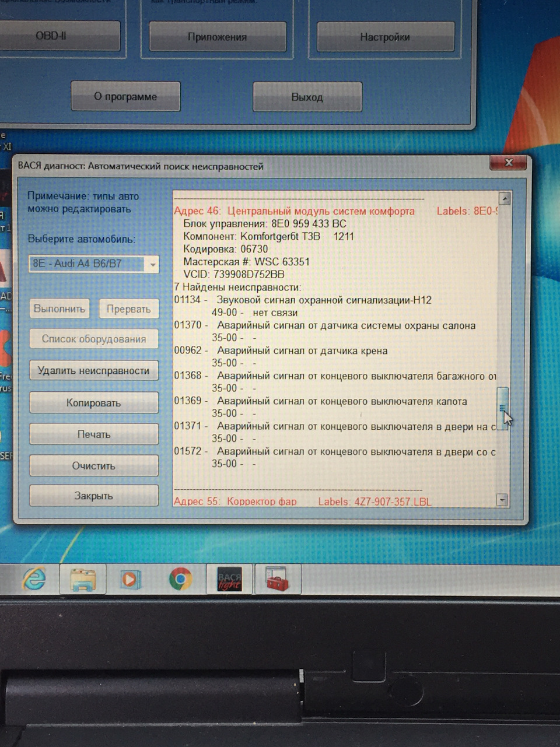The width and height of the screenshot is (560, 747).
Task: Click scroll down arrow in results pane
Action: coord(502,500)
